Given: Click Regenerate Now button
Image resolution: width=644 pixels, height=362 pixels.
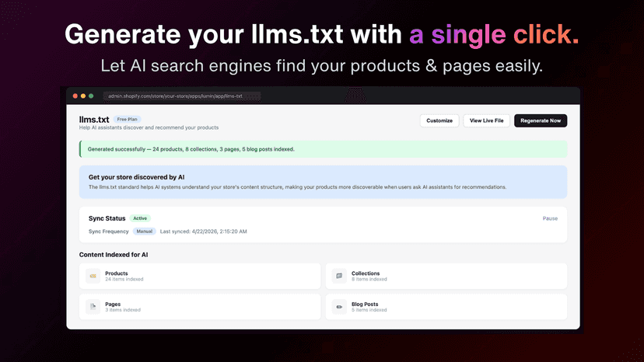Looking at the screenshot, I should click(x=541, y=120).
